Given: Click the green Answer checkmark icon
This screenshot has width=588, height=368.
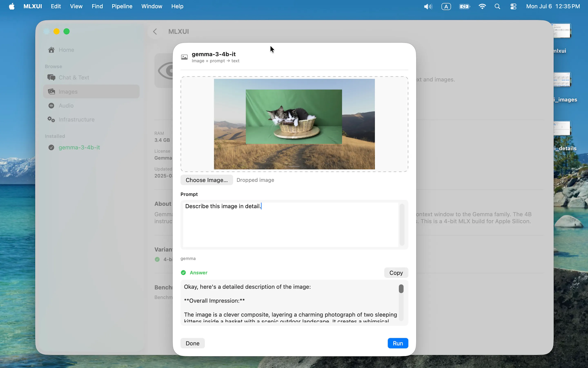Looking at the screenshot, I should pos(184,273).
